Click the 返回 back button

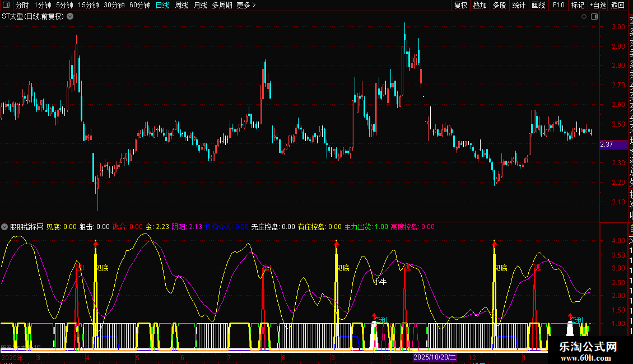618,5
